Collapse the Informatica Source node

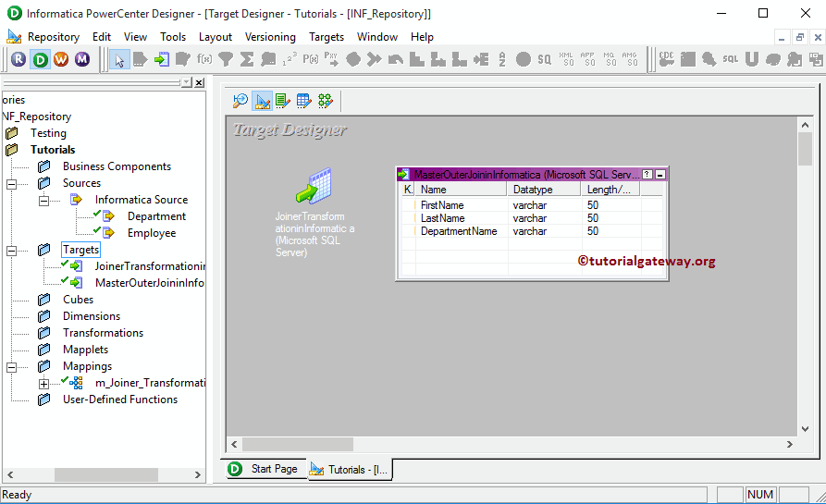(43, 202)
